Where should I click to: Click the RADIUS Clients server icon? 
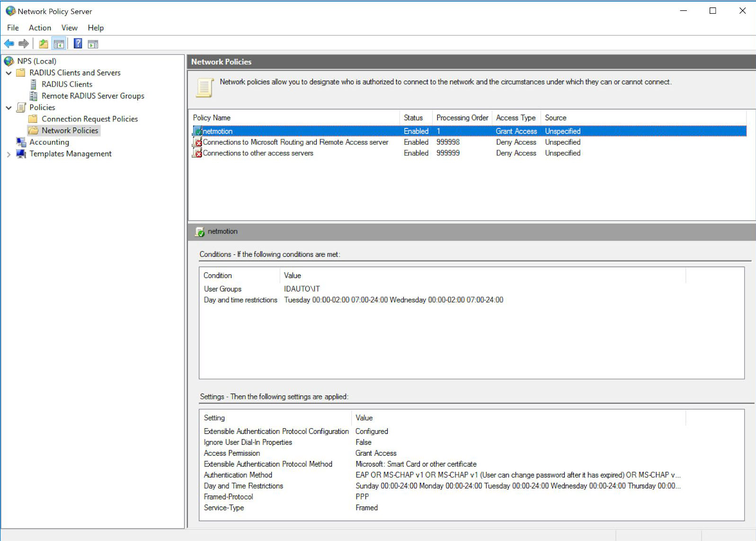(33, 84)
